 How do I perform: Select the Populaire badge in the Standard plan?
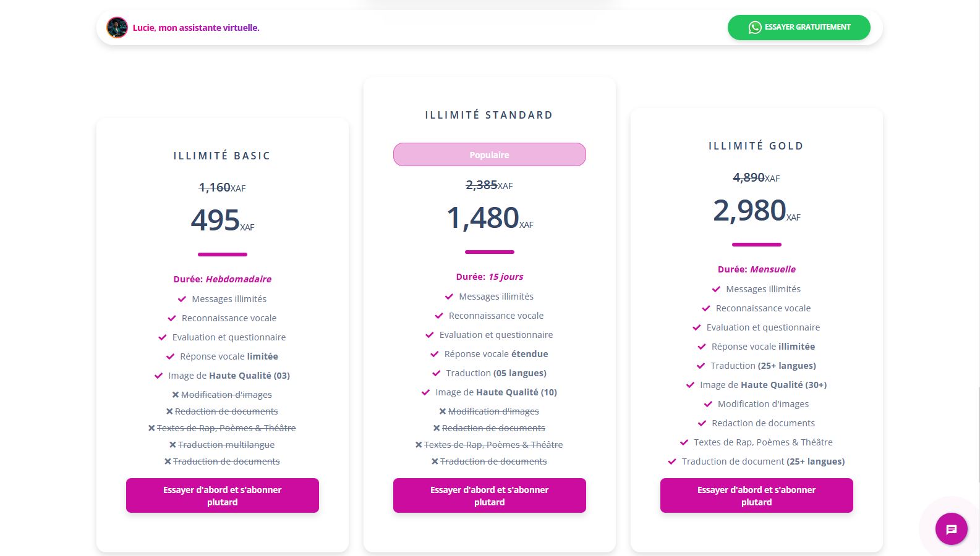pyautogui.click(x=489, y=154)
